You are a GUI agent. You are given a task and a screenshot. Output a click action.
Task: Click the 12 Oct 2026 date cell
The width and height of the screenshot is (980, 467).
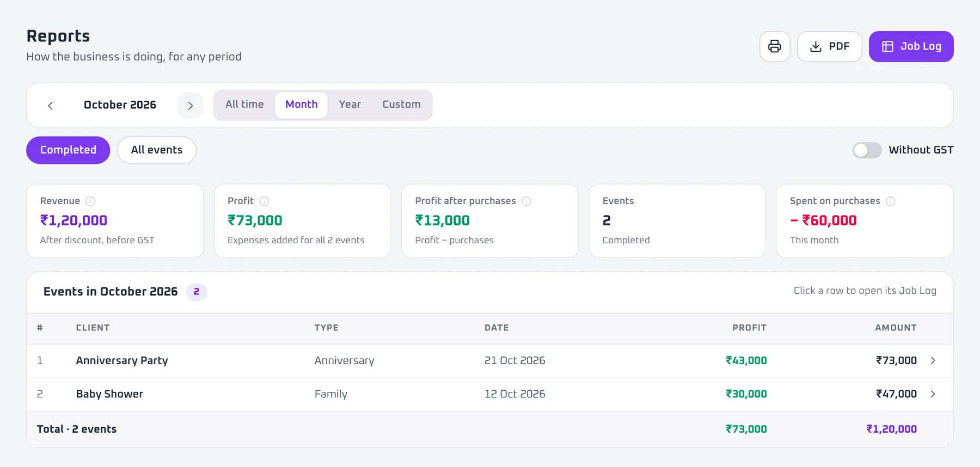(x=514, y=394)
